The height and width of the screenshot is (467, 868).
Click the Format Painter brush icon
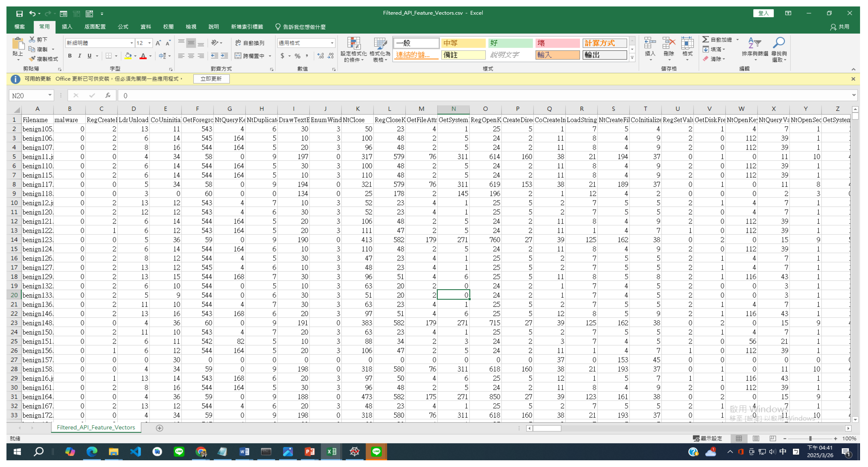pos(32,59)
